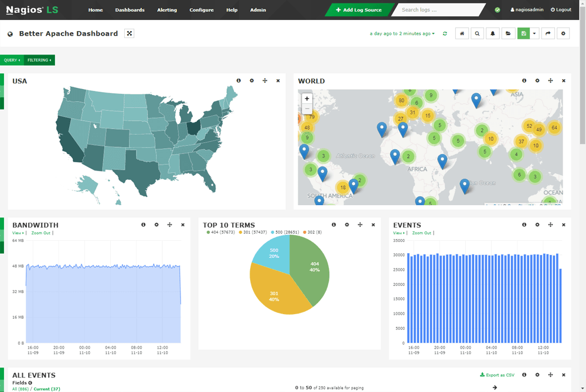
Task: Click the Export as CSV link
Action: tap(497, 374)
